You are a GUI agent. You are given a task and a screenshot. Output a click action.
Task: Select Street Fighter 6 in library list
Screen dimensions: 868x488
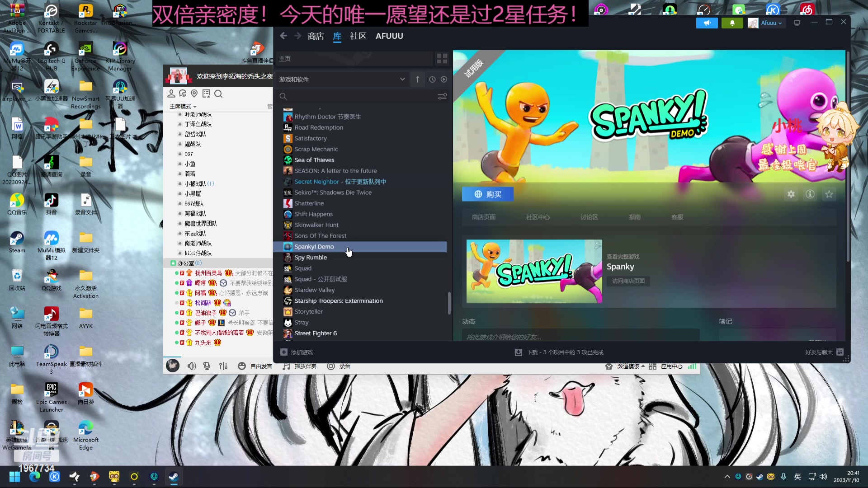point(316,333)
